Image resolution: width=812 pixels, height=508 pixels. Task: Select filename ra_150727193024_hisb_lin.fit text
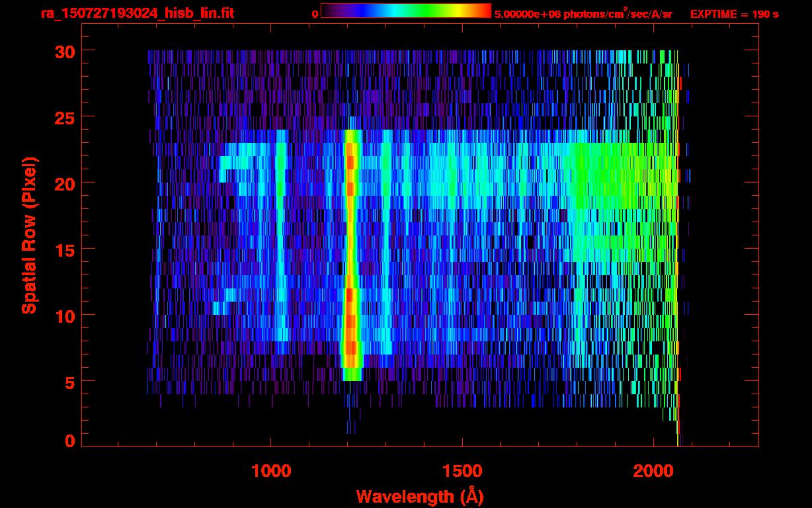(x=137, y=13)
